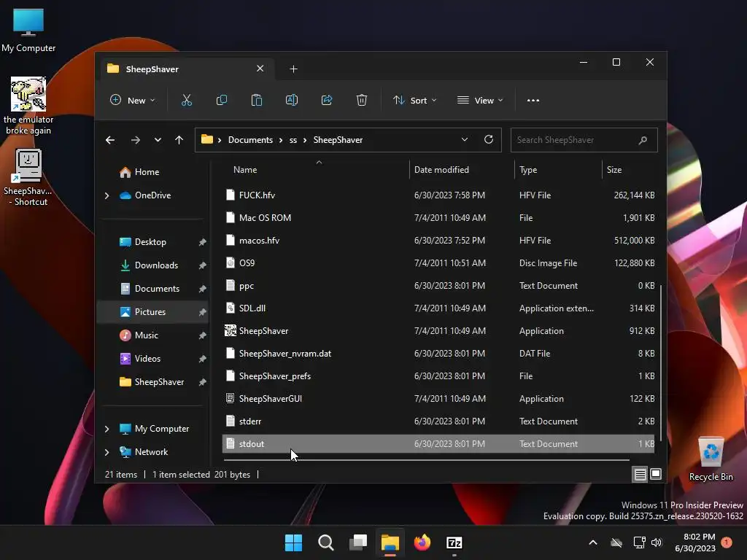Open the Sort dropdown menu
Image resolution: width=747 pixels, height=560 pixels.
(x=414, y=100)
